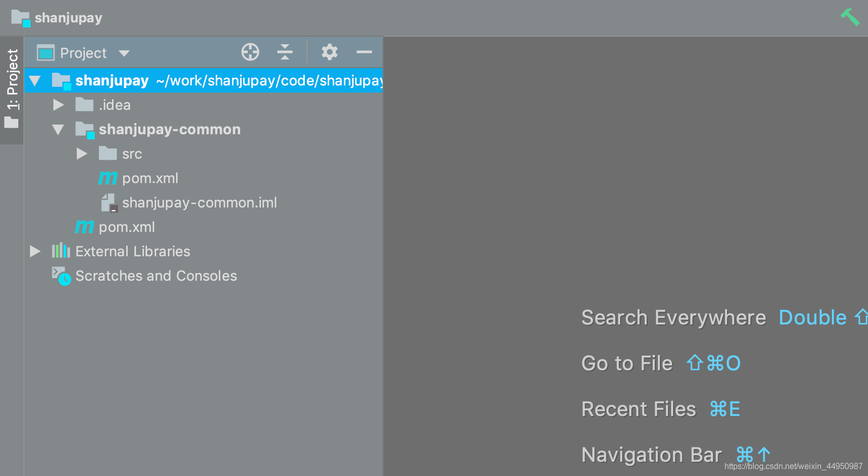Select Scratches and Consoles

tap(204, 276)
